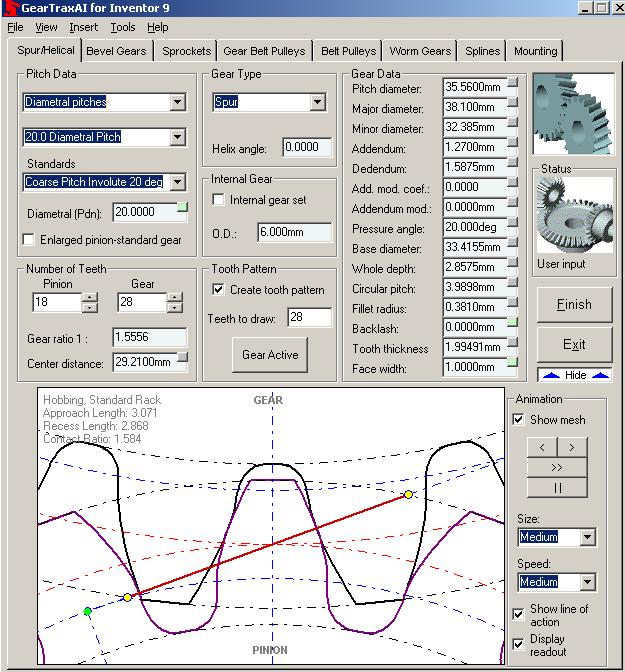Viewport: 625px width, 672px height.
Task: Click the bevel gear Status image
Action: point(574,215)
